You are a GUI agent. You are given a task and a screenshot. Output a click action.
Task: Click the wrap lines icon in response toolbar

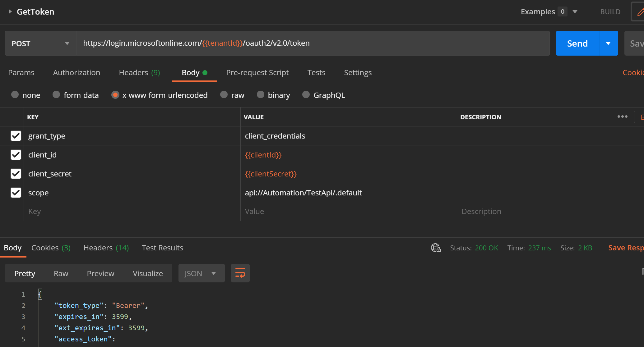pos(240,273)
